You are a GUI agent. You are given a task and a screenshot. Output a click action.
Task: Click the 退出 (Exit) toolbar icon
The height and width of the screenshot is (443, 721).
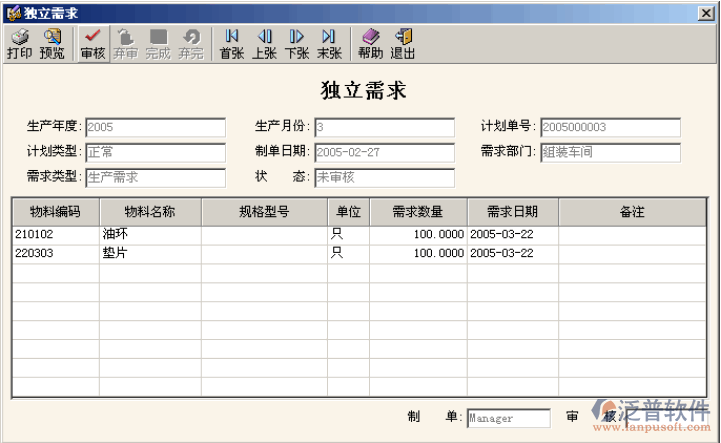(x=403, y=43)
